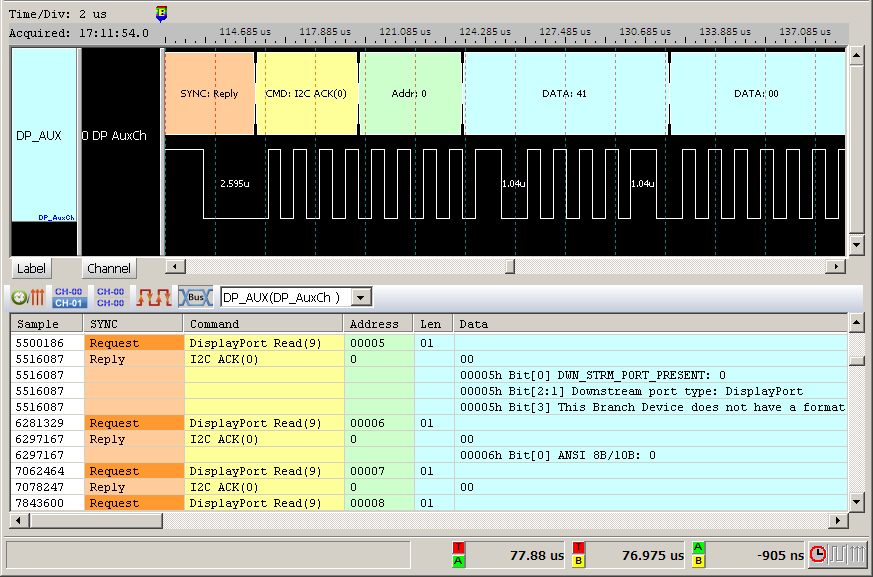Click the A-B cursor difference icon
The width and height of the screenshot is (873, 577).
pyautogui.click(x=699, y=554)
